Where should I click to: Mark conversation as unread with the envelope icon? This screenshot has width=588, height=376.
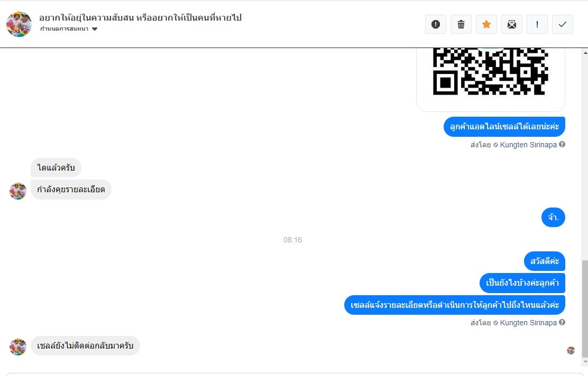(x=511, y=24)
